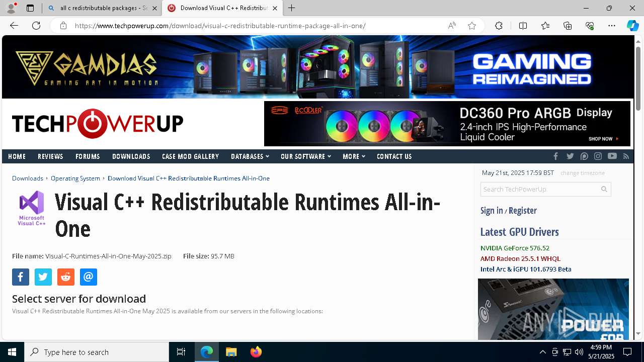
Task: Click the Downloads breadcrumb link
Action: pos(28,178)
